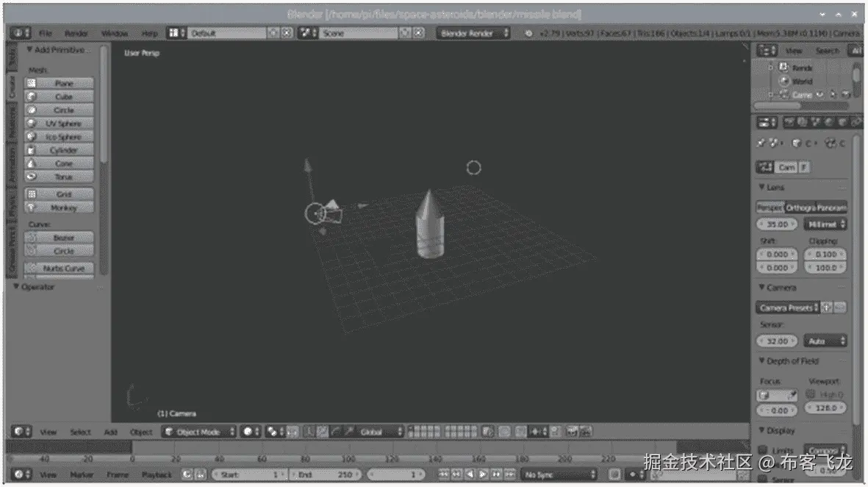Add a Cube mesh primitive
This screenshot has width=868, height=487.
coord(59,96)
